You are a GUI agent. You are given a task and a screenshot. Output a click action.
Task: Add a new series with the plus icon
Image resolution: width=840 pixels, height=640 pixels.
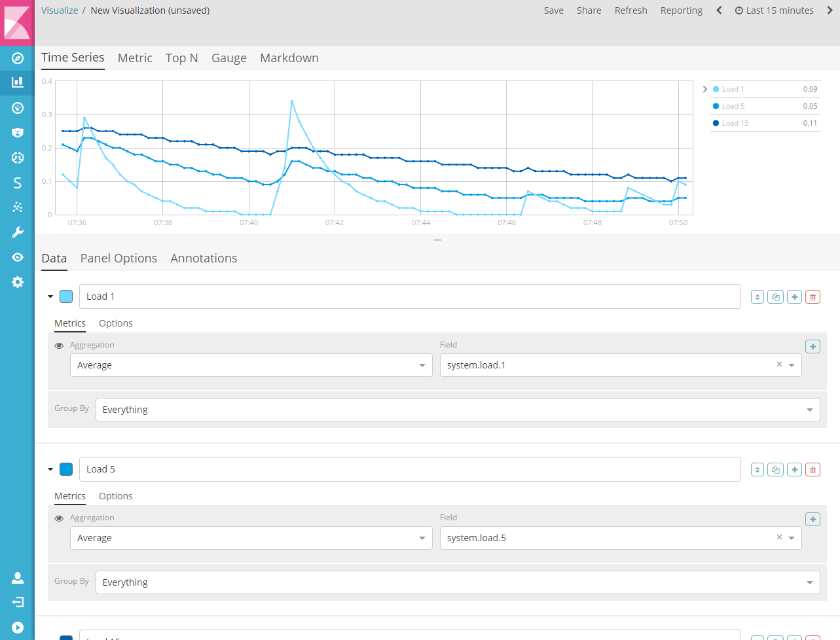[794, 296]
